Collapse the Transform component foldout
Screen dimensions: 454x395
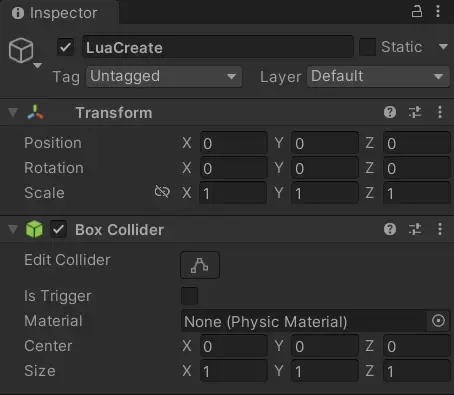(13, 112)
